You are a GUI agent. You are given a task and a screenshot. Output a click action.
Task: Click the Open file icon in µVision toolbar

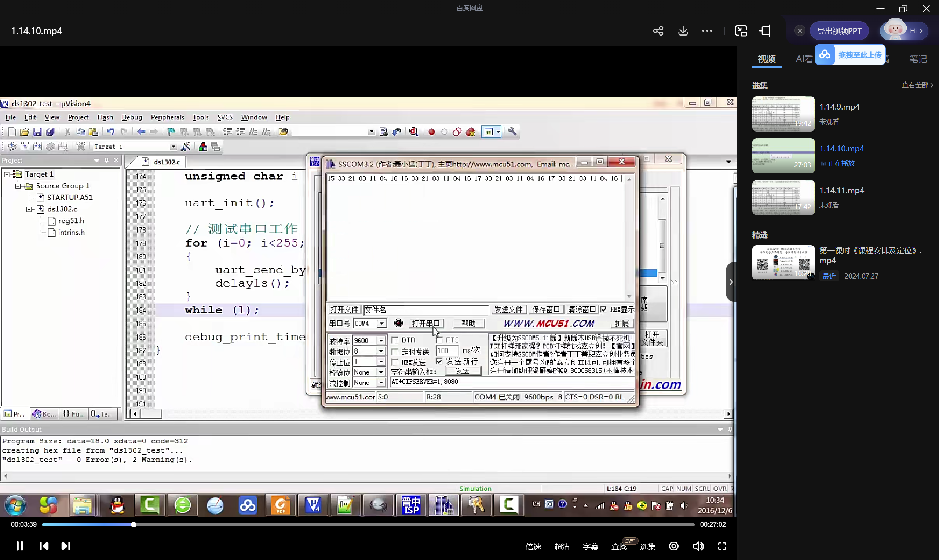(x=25, y=132)
